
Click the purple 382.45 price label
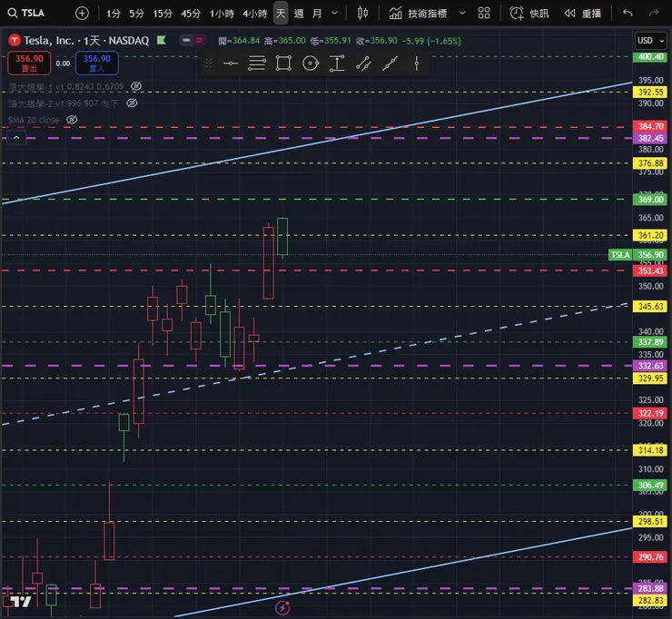coord(650,138)
